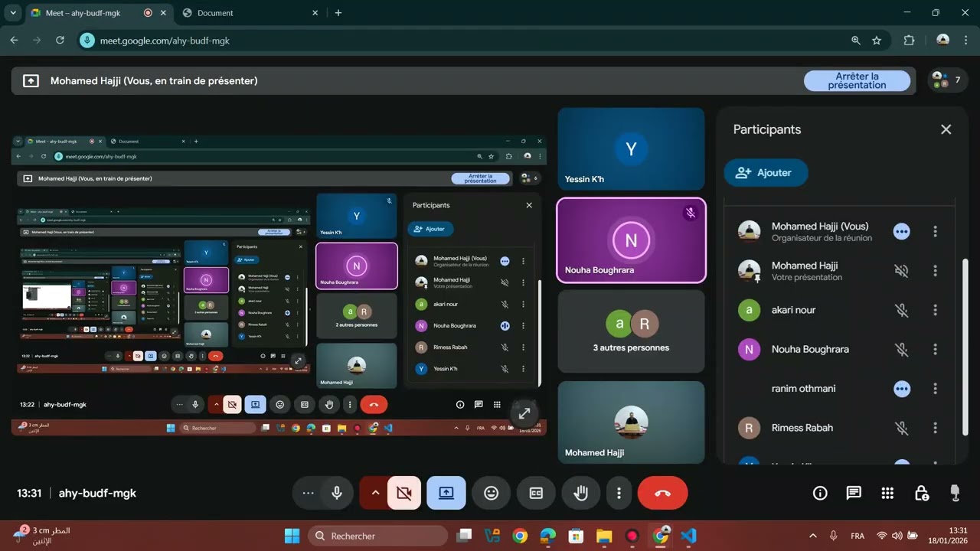
Task: Click the address bar with meet.google.com URL
Action: [x=482, y=41]
